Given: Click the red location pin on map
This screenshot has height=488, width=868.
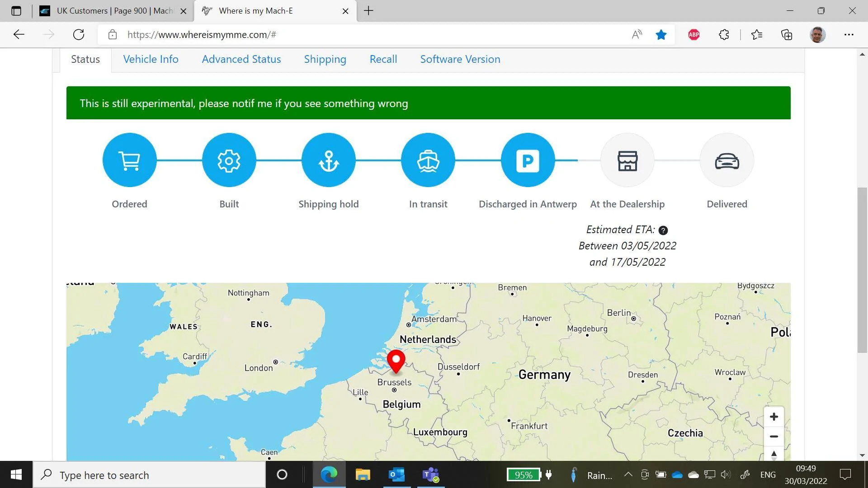Looking at the screenshot, I should click(x=396, y=361).
